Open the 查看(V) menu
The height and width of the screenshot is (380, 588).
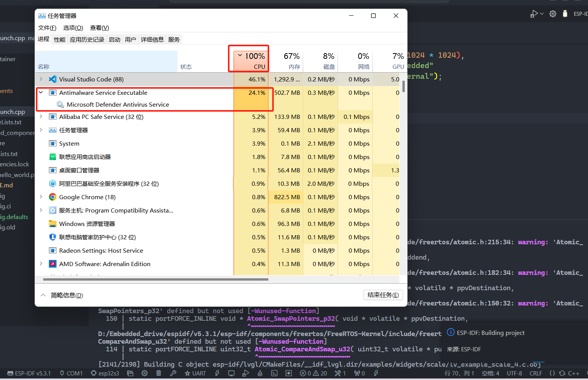[x=100, y=28]
